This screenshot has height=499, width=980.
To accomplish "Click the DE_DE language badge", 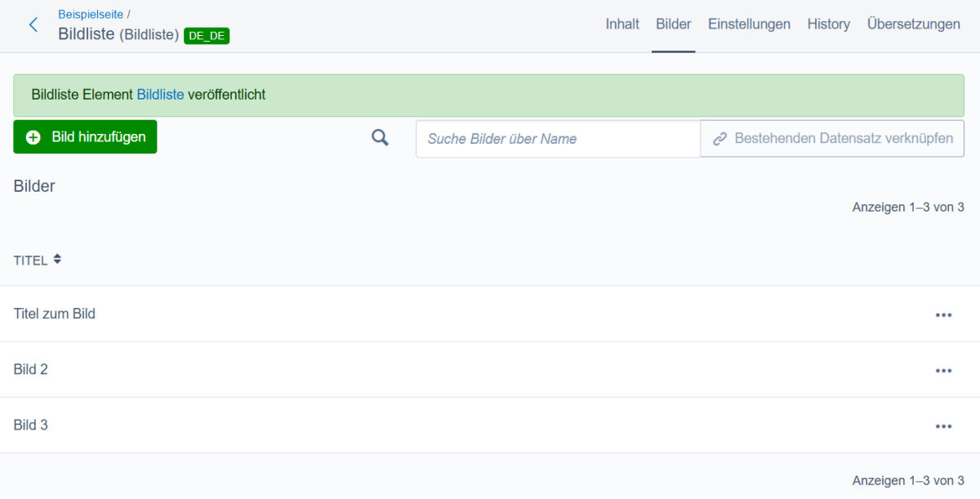I will coord(207,35).
